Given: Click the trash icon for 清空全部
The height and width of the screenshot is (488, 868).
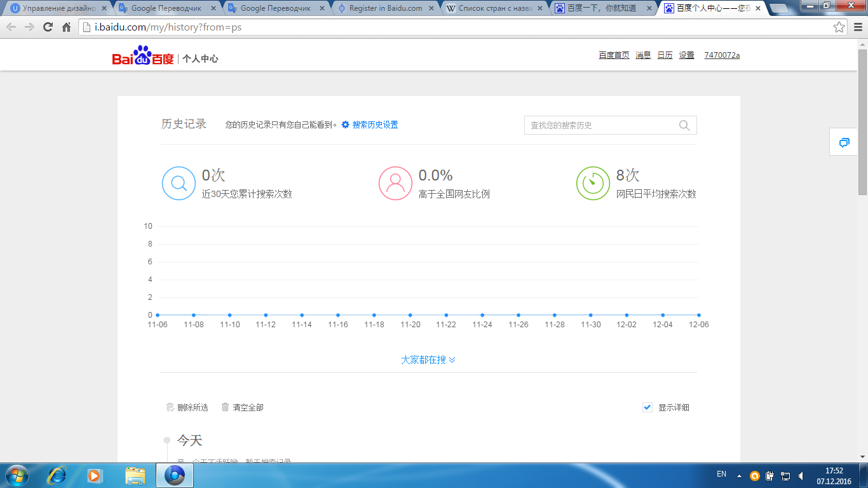Looking at the screenshot, I should [225, 407].
